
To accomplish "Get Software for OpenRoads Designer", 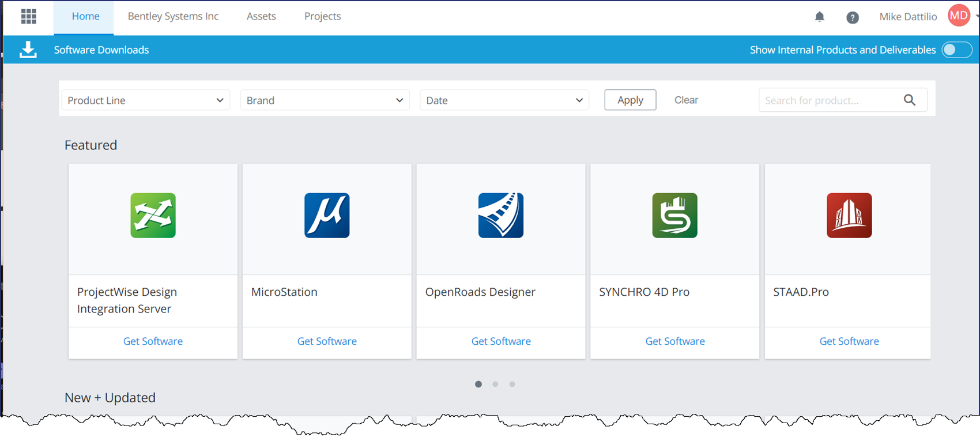I will (501, 341).
